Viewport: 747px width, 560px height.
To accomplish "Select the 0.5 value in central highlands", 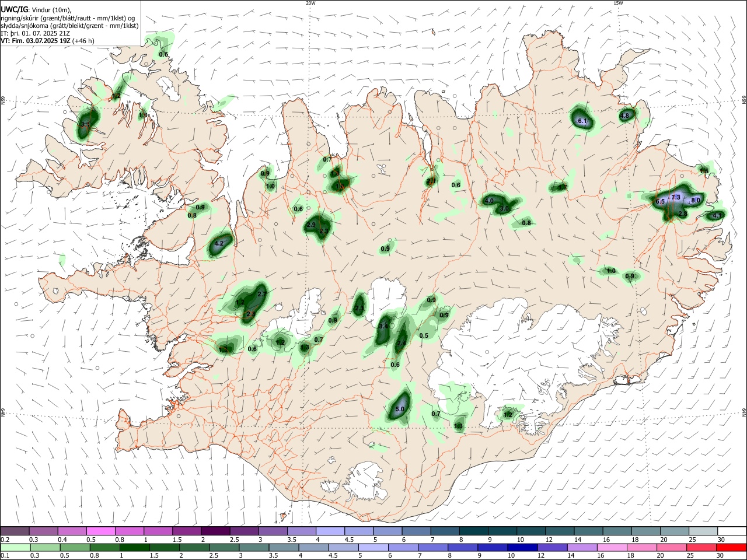I will [424, 335].
